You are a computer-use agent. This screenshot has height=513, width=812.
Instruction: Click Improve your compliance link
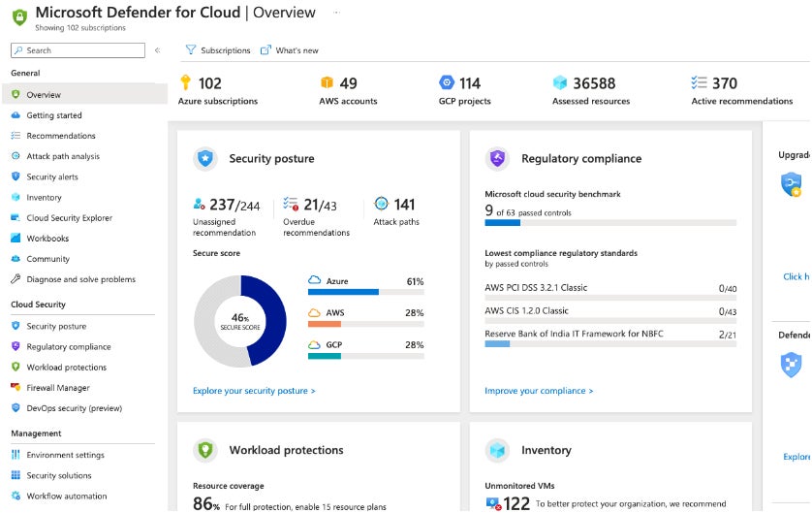(x=539, y=391)
